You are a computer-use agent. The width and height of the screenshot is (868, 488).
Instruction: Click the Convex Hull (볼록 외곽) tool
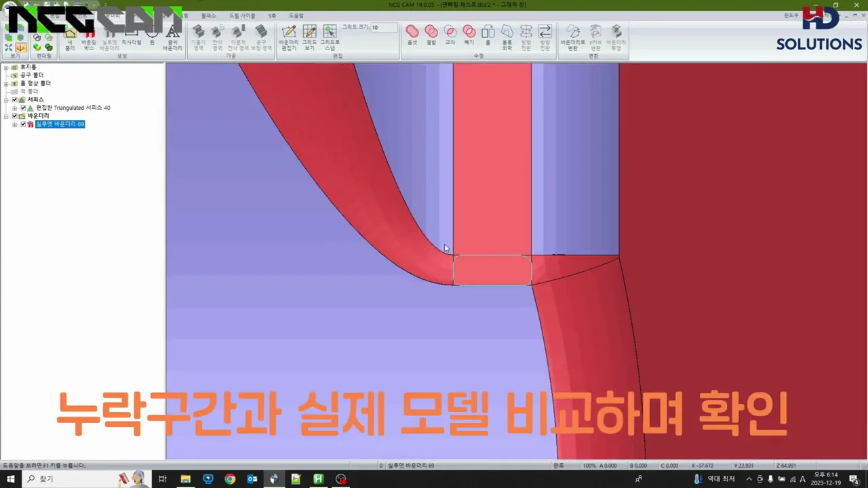tap(507, 37)
